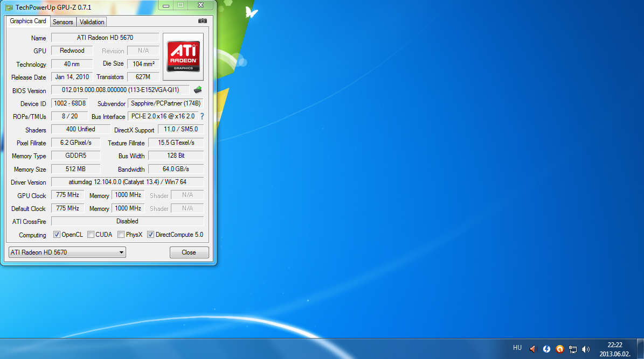Click the ATI Radeon graphics logo

[183, 56]
